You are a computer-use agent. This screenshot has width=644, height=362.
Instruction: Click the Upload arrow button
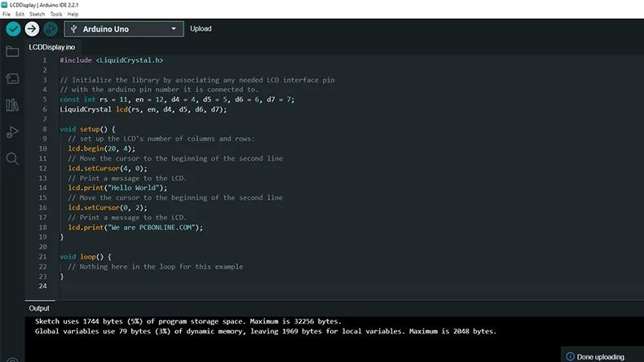(x=32, y=29)
